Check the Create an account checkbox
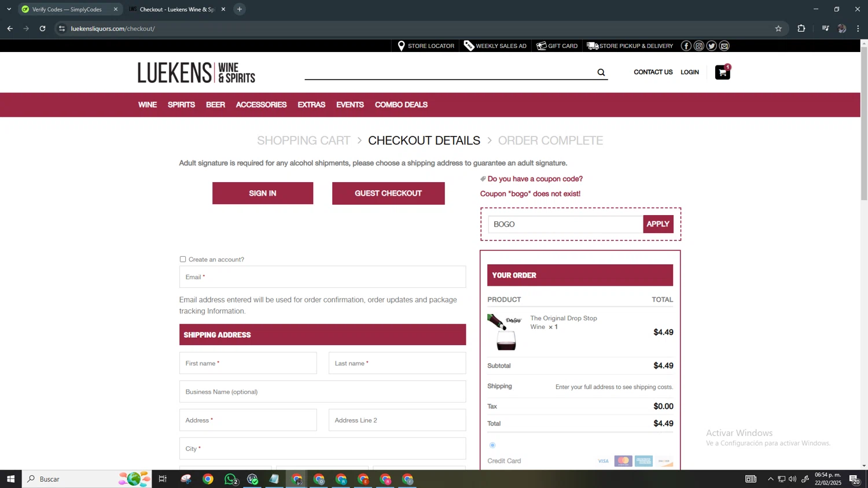The width and height of the screenshot is (868, 488). pyautogui.click(x=183, y=259)
